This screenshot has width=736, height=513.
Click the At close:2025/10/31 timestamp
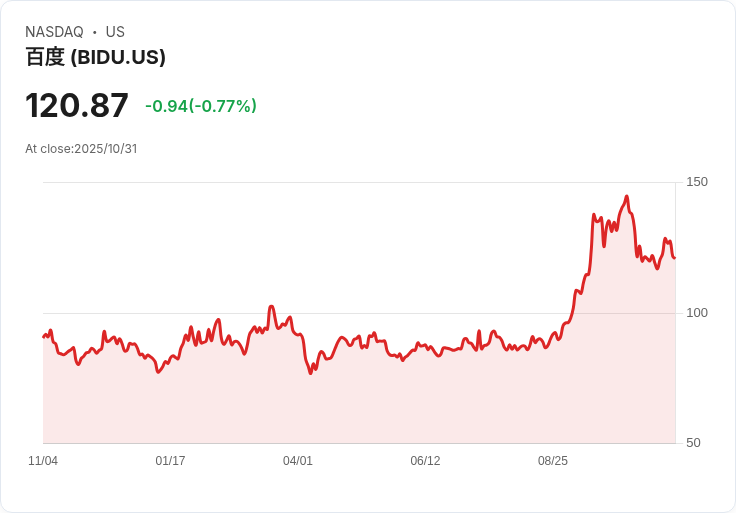[x=81, y=149]
